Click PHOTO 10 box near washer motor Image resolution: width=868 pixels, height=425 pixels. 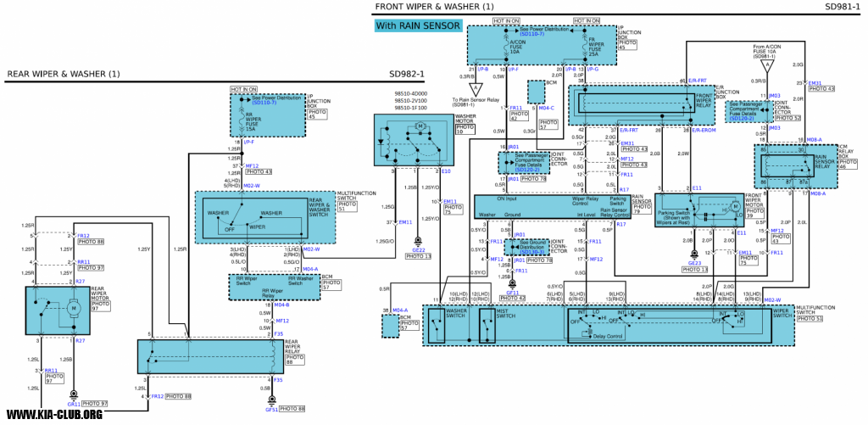(x=465, y=129)
